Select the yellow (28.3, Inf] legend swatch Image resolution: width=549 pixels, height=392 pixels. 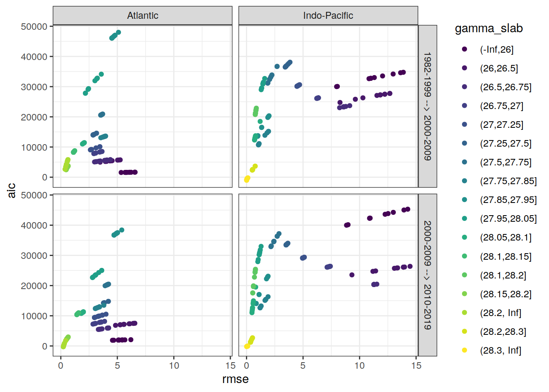(x=464, y=350)
